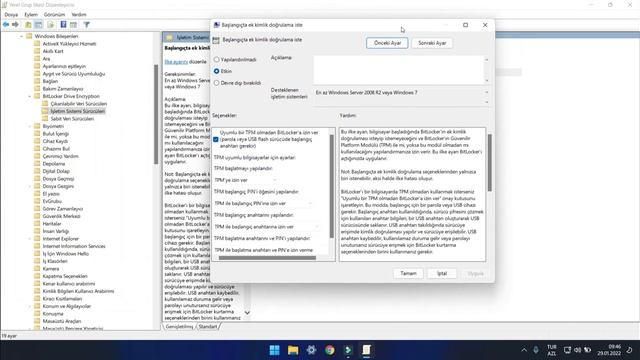Select 'Internet Information Services' tree folder
The width and height of the screenshot is (640, 360).
click(74, 246)
